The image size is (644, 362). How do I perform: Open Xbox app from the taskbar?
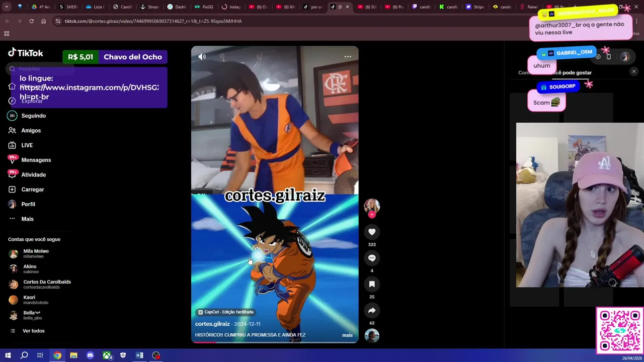pyautogui.click(x=107, y=355)
